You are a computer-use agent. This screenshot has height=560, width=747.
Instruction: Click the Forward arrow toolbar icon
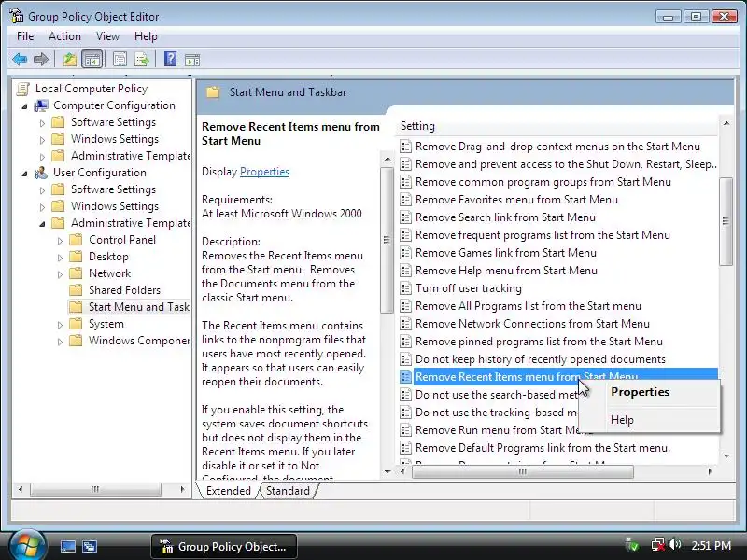click(41, 60)
